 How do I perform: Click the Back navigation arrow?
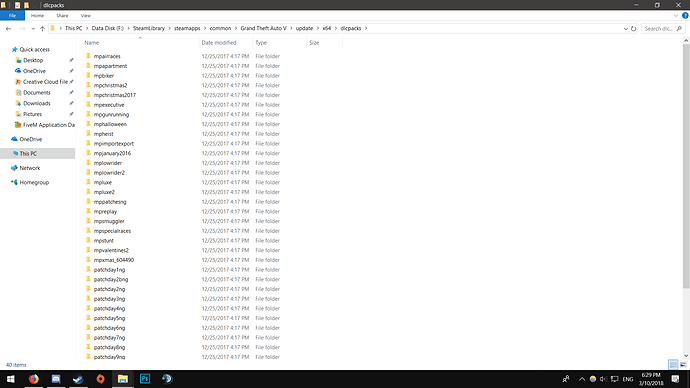click(x=8, y=29)
